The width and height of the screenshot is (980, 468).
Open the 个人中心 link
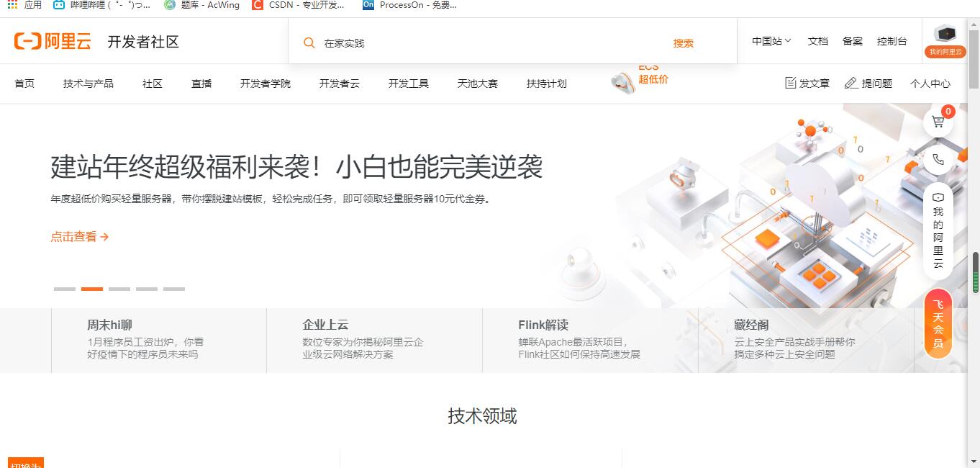click(930, 84)
